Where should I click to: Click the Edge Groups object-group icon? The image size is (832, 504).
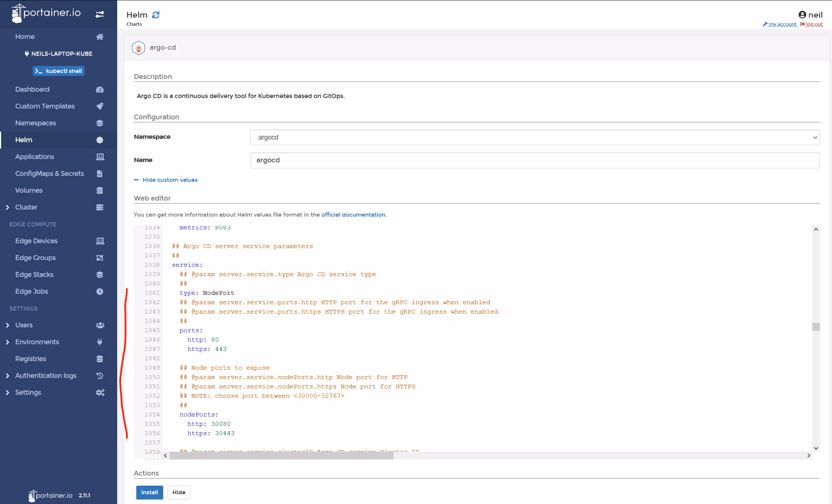pos(100,258)
